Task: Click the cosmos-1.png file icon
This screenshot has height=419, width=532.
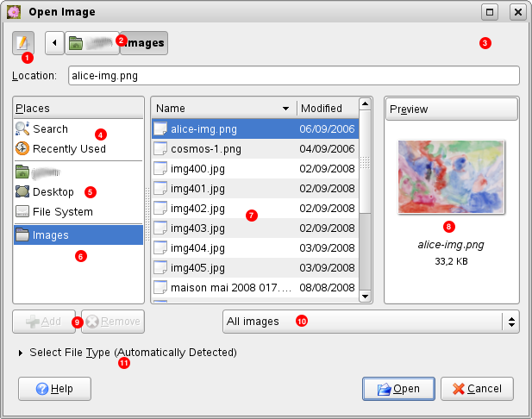Action: coord(160,148)
